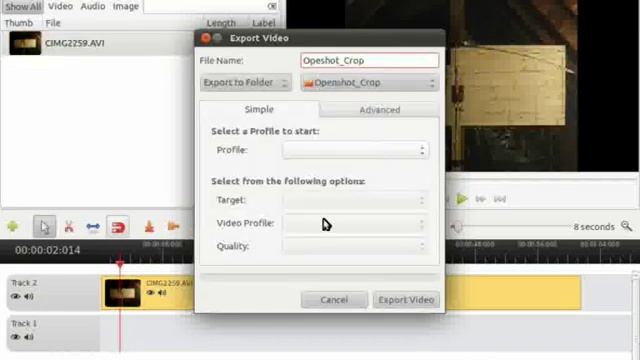
Task: Click the fast-forward preview button
Action: click(480, 199)
